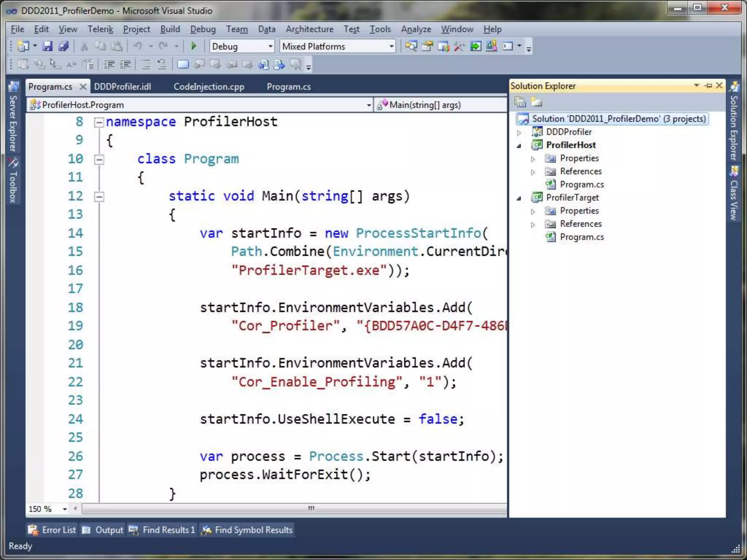Close the active Program.cs tab
This screenshot has height=560, width=747.
(83, 87)
